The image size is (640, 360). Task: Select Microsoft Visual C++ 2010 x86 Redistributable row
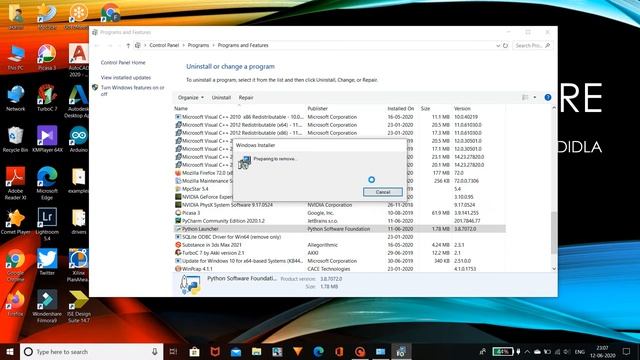tap(340, 117)
